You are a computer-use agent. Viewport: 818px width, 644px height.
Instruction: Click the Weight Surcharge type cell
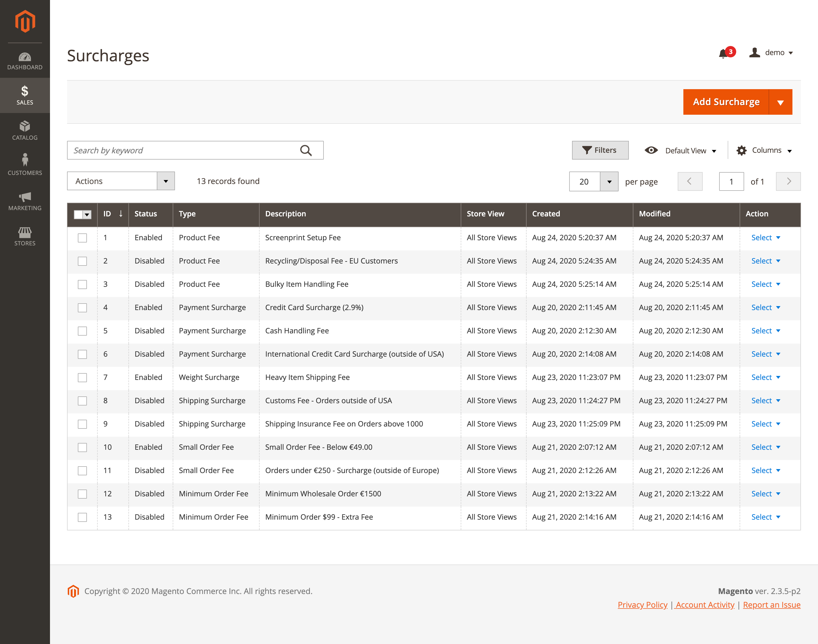click(209, 377)
